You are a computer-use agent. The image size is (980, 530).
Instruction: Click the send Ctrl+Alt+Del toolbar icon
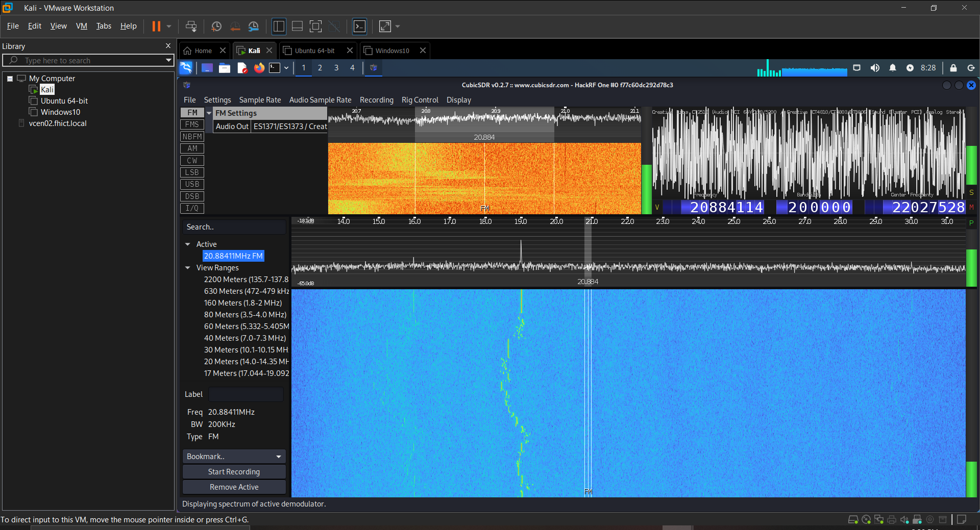point(191,27)
